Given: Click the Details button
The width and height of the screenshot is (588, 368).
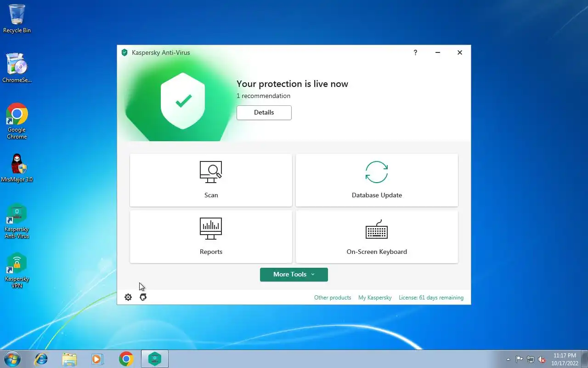Looking at the screenshot, I should click(264, 113).
